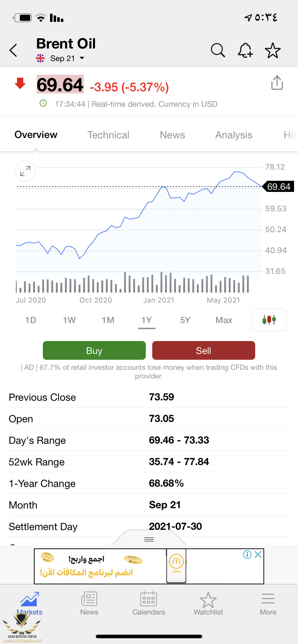Open the More menu
Image resolution: width=298 pixels, height=644 pixels.
268,604
